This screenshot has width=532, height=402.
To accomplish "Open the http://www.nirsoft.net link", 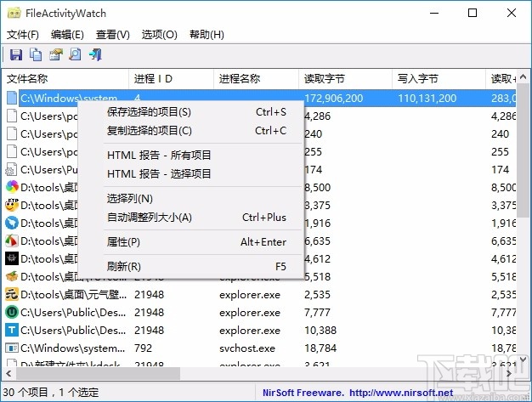I will [x=401, y=393].
